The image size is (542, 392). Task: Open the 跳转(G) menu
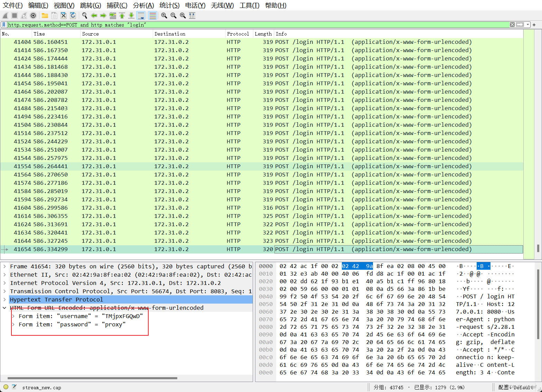click(x=91, y=5)
